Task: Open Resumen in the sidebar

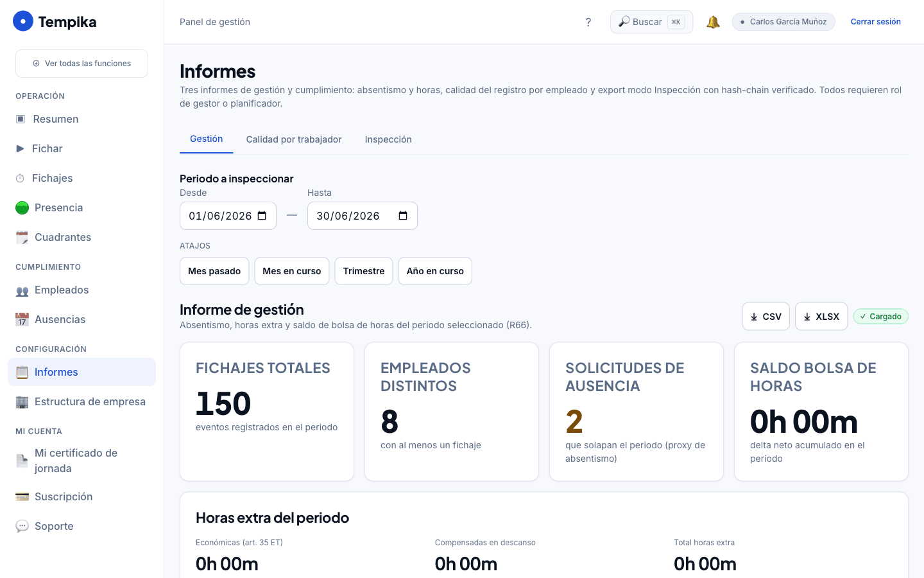Action: coord(82,119)
